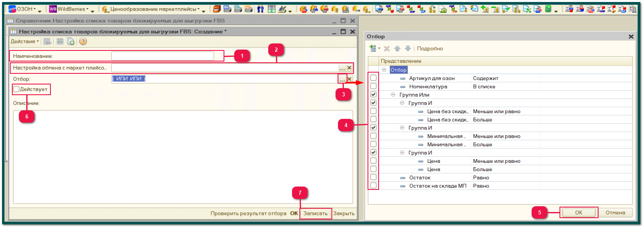
Task: Click the purple WB logo icon
Action: click(53, 9)
